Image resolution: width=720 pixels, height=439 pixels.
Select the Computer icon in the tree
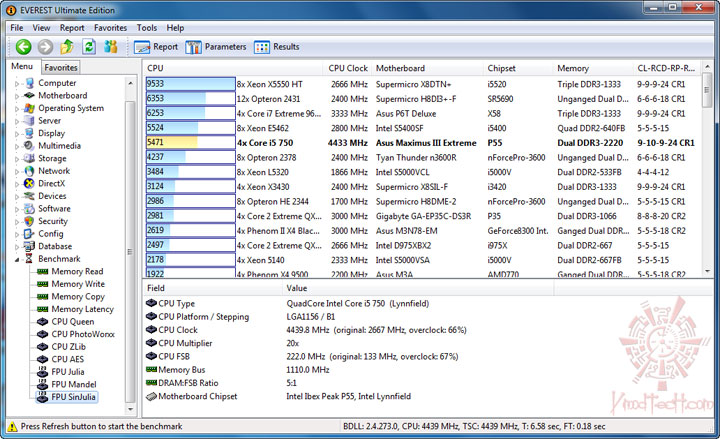[30, 83]
